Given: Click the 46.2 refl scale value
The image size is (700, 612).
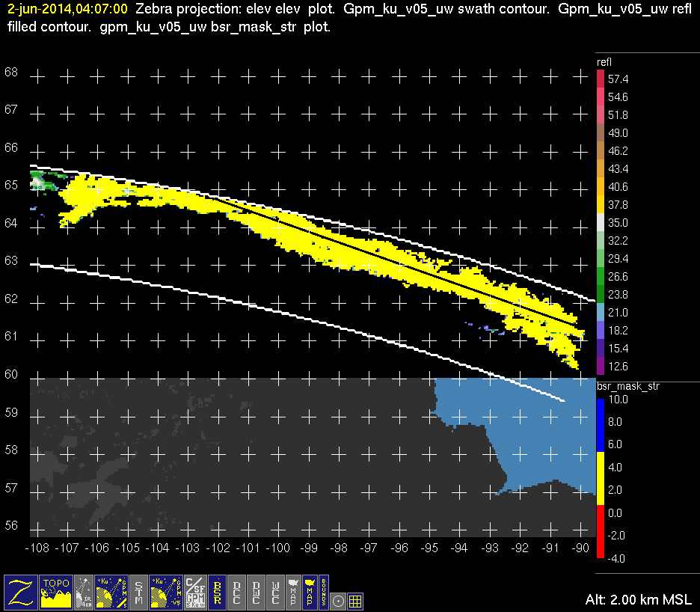Looking at the screenshot, I should [618, 151].
